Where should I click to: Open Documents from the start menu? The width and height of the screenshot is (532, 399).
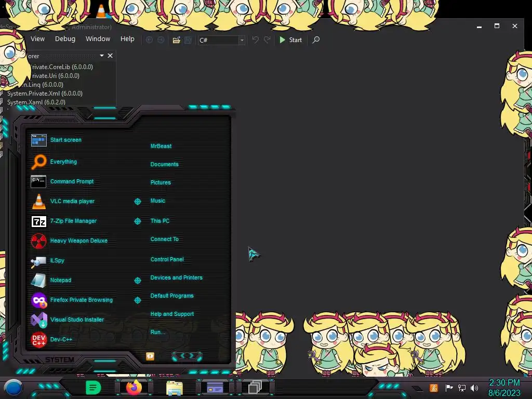pyautogui.click(x=164, y=164)
